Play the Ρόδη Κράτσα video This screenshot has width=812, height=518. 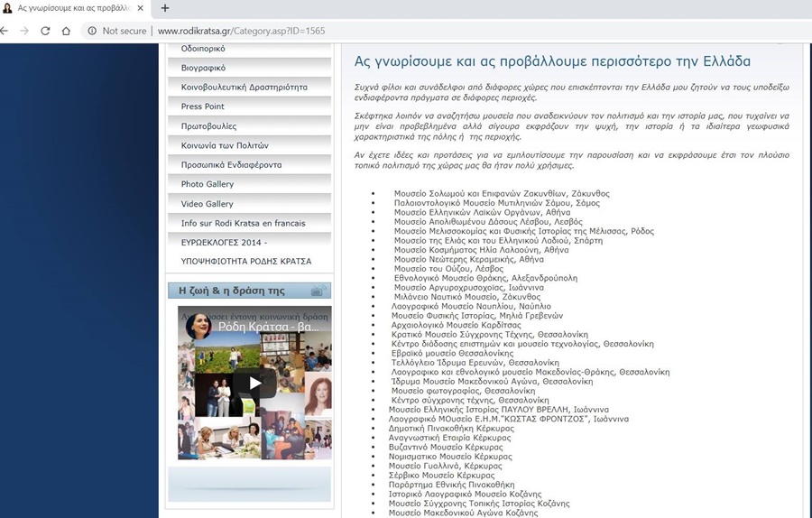(254, 383)
